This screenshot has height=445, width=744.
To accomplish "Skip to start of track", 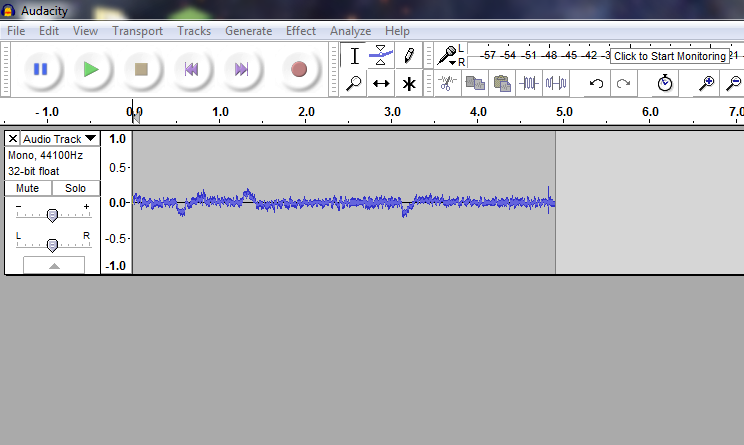I will point(191,69).
